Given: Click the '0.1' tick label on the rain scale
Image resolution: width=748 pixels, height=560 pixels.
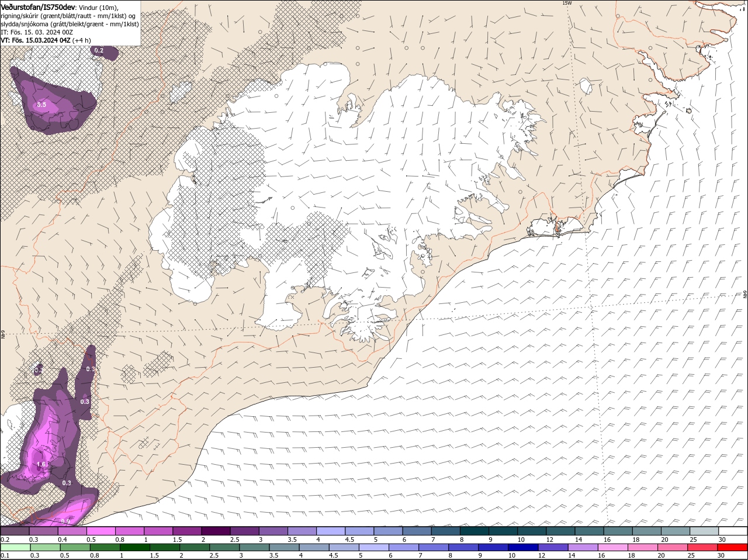Looking at the screenshot, I should click(x=5, y=555).
